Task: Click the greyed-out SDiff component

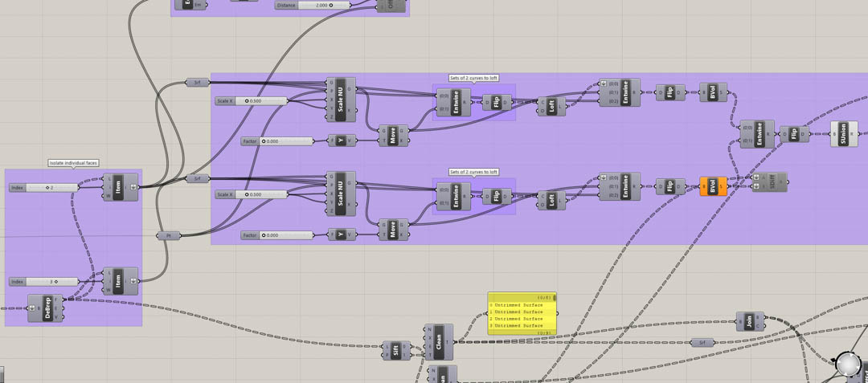Action: tap(772, 182)
